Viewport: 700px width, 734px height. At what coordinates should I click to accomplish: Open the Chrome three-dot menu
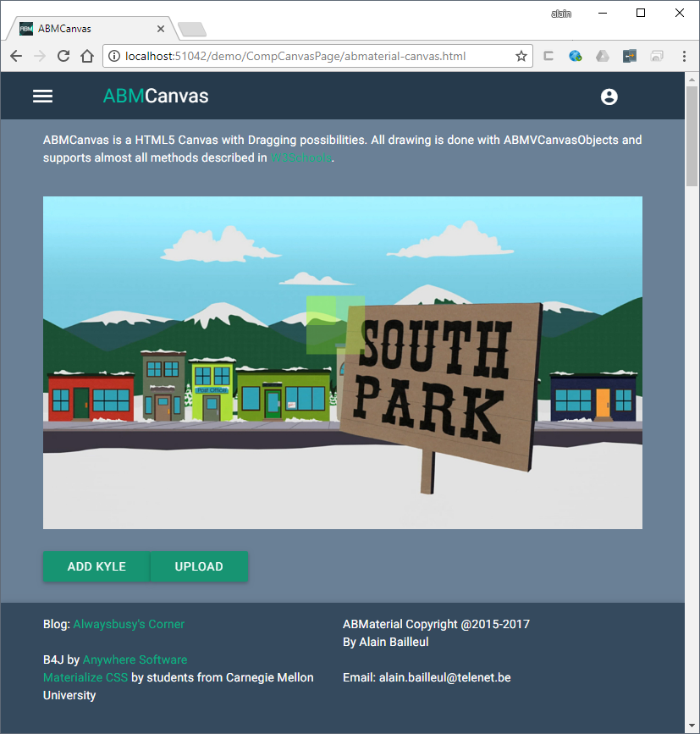pyautogui.click(x=684, y=56)
